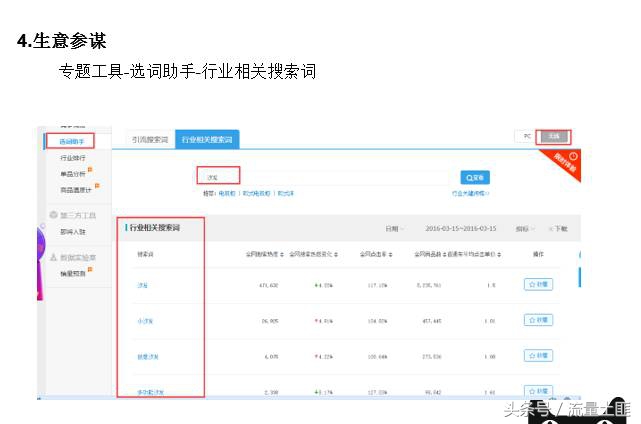Open 单品分析 in the left sidebar
This screenshot has width=641, height=424.
click(73, 174)
